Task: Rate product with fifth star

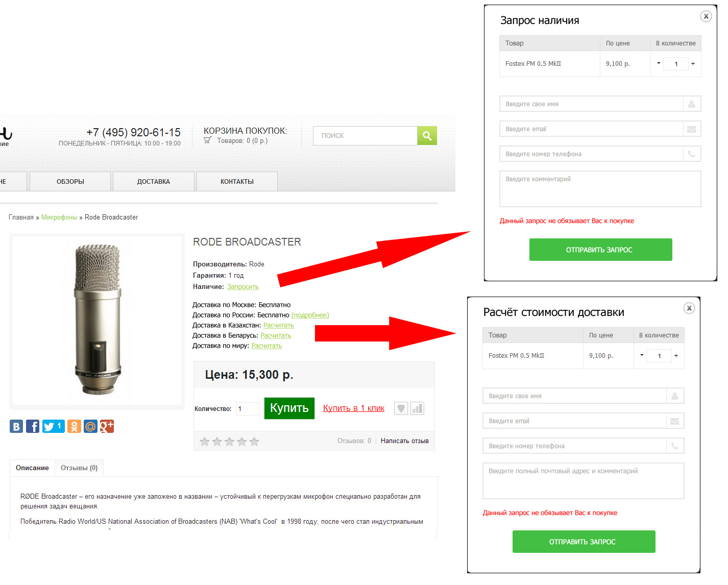Action: [x=254, y=442]
